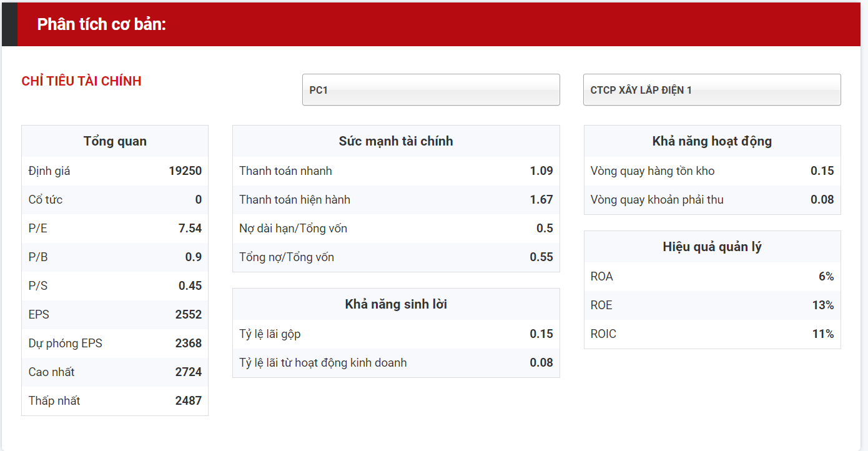
Task: Select the Tổng nợ/Tổng vốn value 0.55
Action: 541,257
